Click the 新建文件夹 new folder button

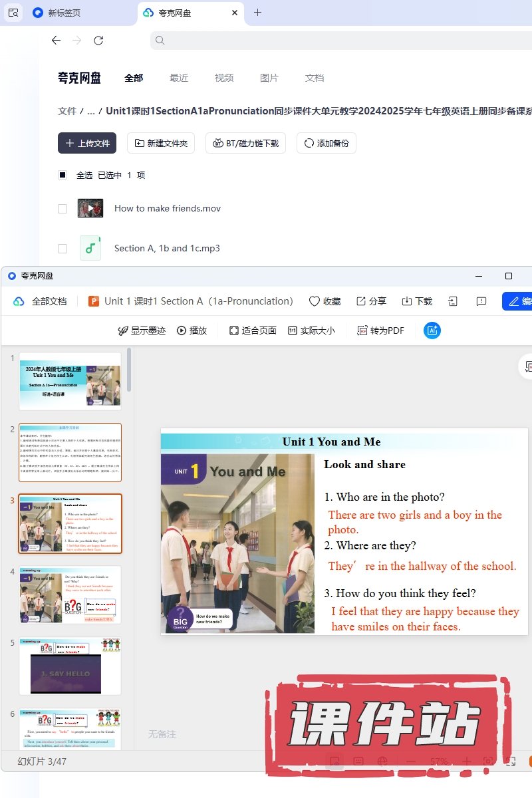pos(161,143)
